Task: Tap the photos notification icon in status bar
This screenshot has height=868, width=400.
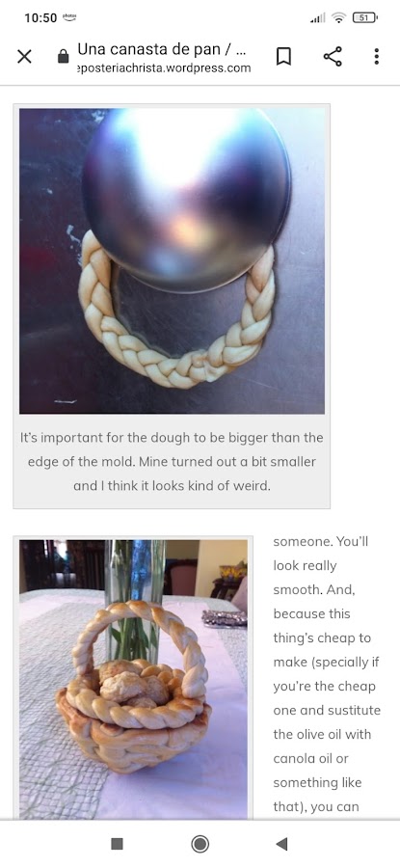Action: tap(69, 17)
